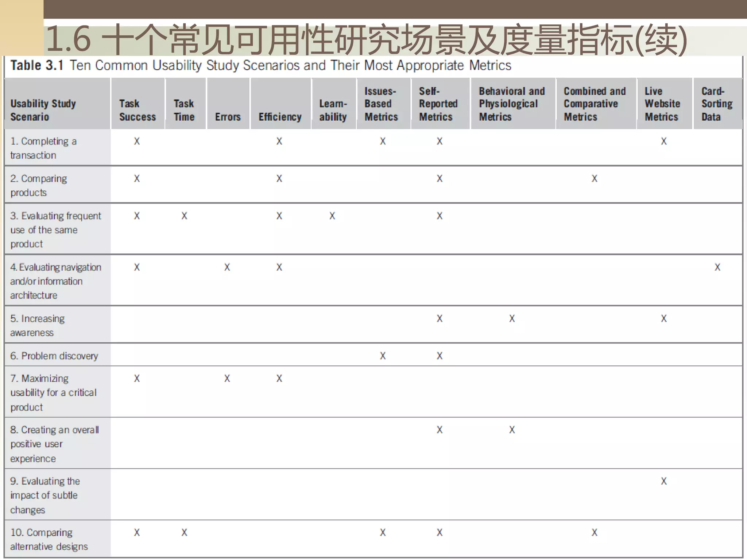Click Self-Reported X in Problem discovery row
This screenshot has height=560, width=747.
click(x=440, y=356)
